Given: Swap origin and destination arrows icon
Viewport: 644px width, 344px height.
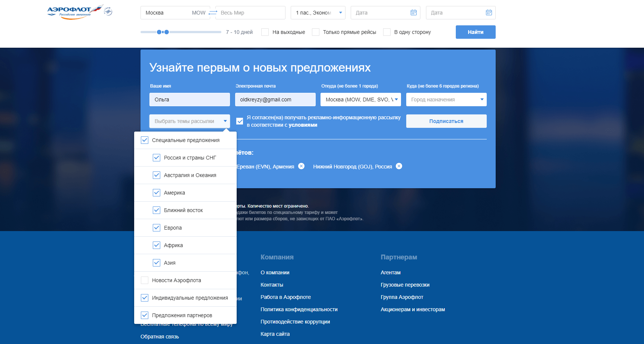Looking at the screenshot, I should (213, 13).
